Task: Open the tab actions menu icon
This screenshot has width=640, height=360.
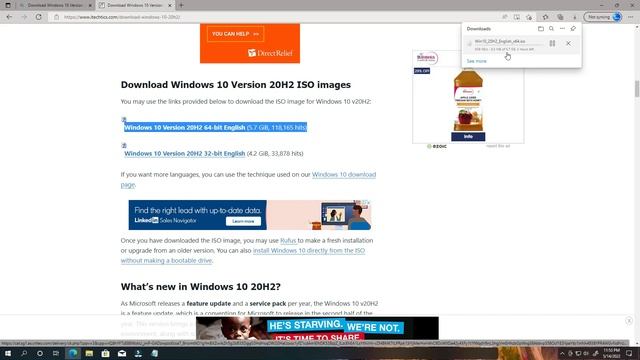Action: click(8, 5)
